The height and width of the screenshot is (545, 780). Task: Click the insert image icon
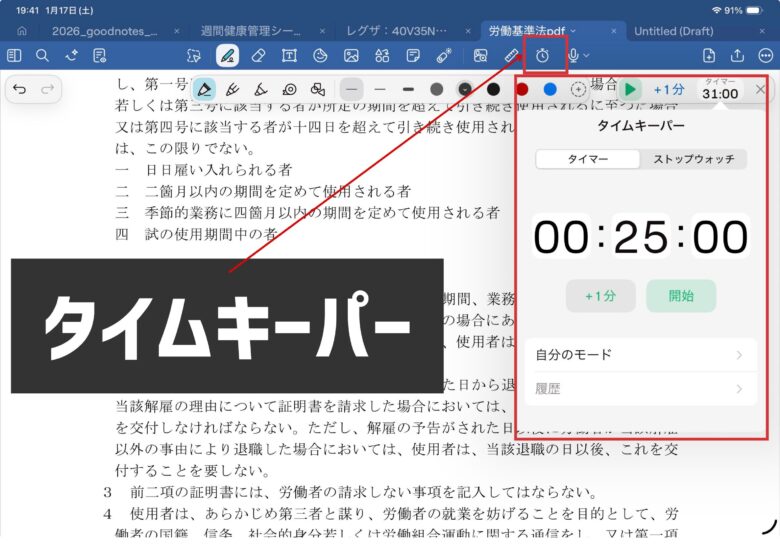click(x=351, y=56)
